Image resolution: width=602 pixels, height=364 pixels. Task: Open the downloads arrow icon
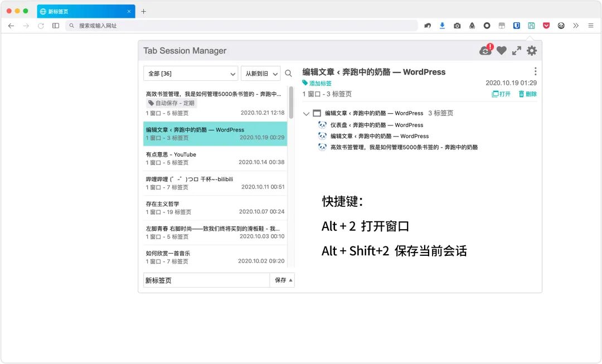click(442, 26)
